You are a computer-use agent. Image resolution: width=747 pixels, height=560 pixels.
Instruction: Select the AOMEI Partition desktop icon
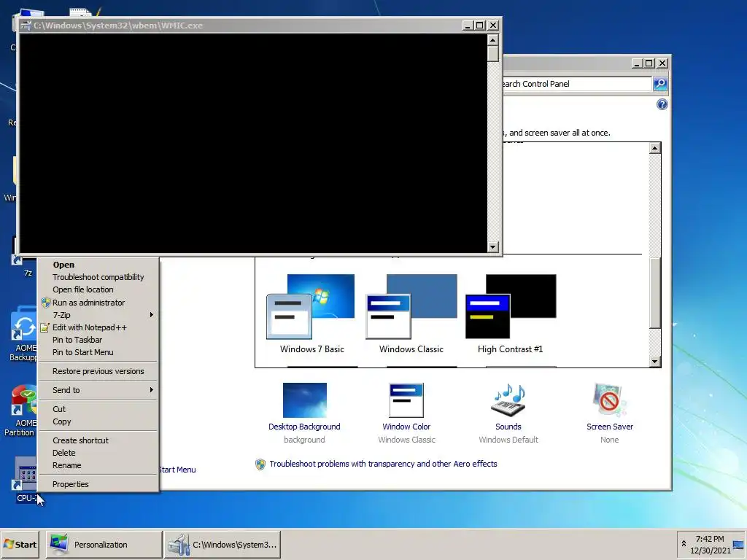[x=20, y=411]
